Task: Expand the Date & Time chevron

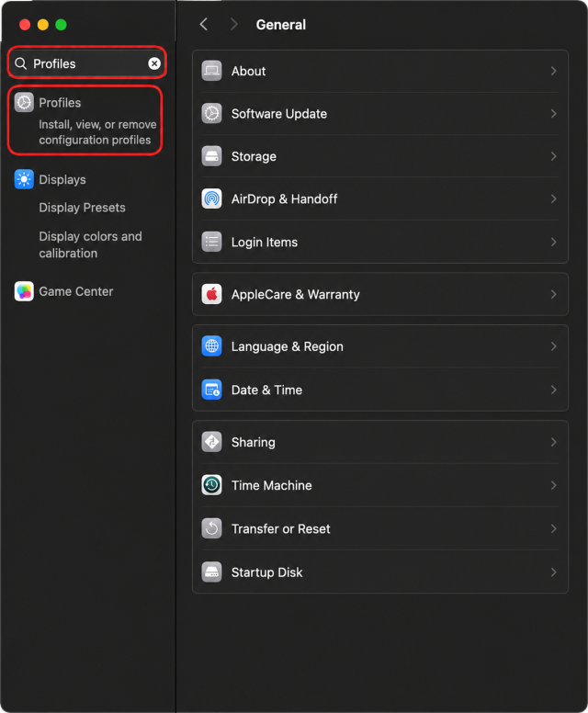Action: tap(553, 390)
